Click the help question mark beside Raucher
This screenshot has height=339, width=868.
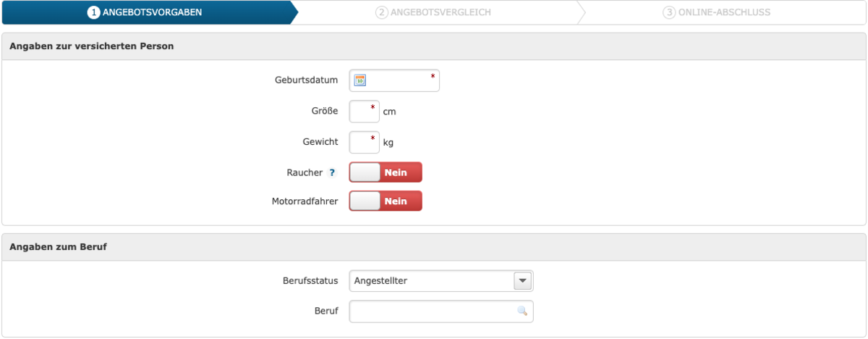tap(332, 173)
